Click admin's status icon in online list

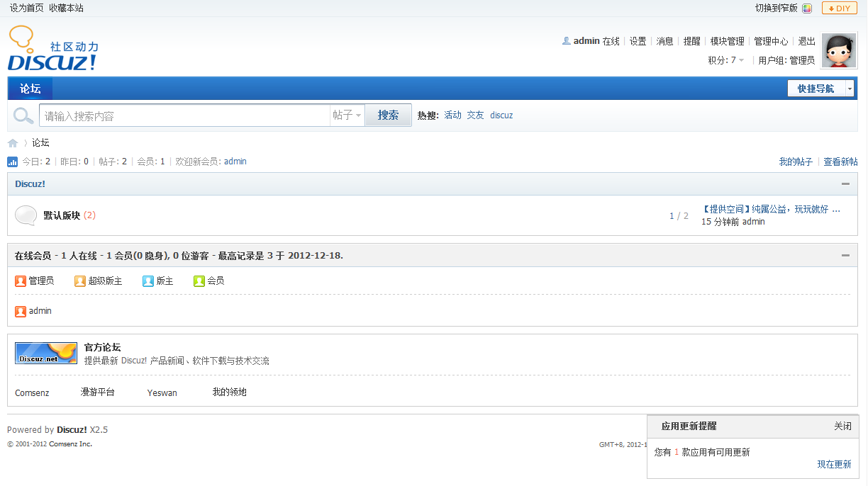(x=20, y=310)
